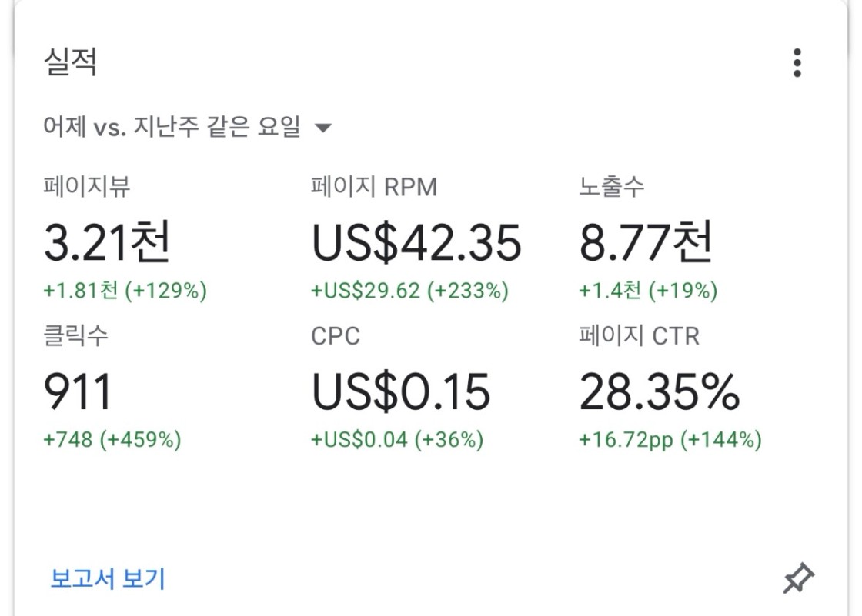Image resolution: width=862 pixels, height=616 pixels.
Task: Click the +16.72pp (+144%) change text
Action: (670, 440)
